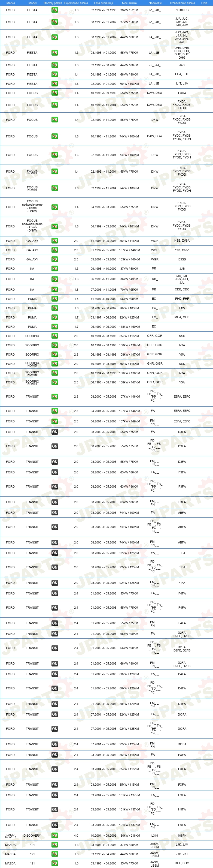
Task: Select the petrol icon in the GALAXY NSE, ZVSA row
Action: coord(54,241)
